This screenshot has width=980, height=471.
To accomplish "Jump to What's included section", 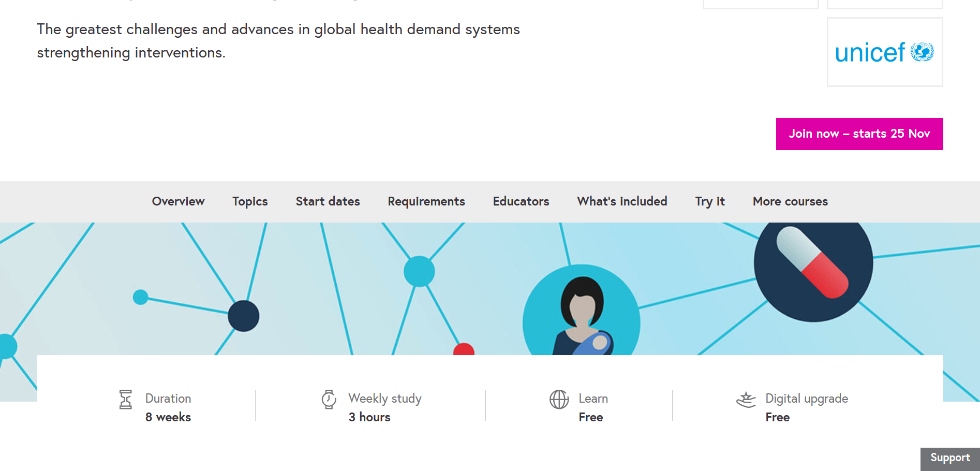I will [622, 201].
